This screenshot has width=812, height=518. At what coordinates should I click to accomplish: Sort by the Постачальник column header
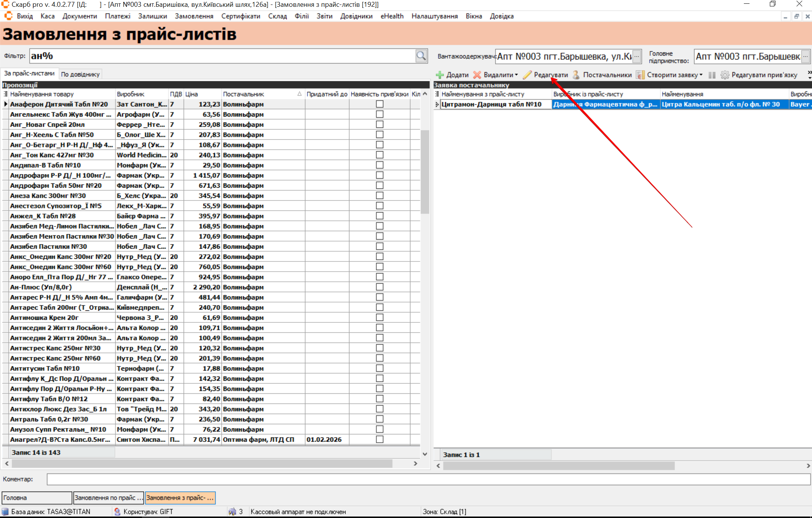(x=244, y=94)
